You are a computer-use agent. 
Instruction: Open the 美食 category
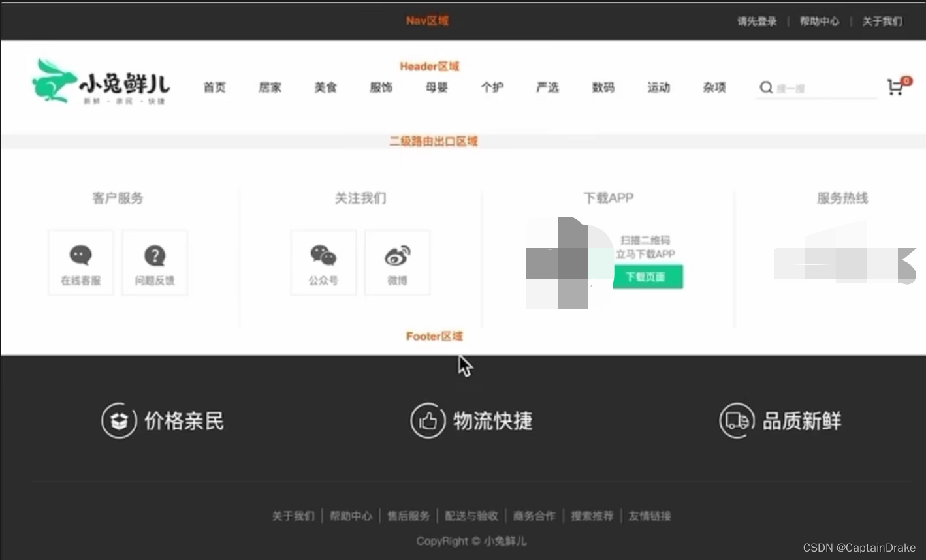325,87
